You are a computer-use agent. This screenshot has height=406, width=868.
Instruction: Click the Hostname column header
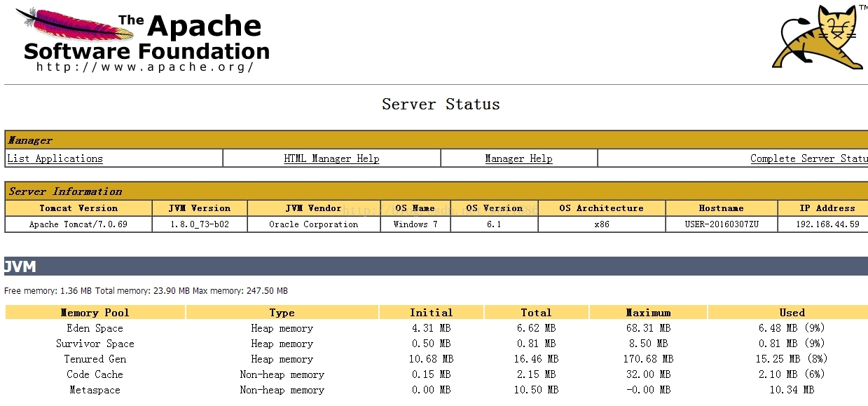[x=721, y=208]
